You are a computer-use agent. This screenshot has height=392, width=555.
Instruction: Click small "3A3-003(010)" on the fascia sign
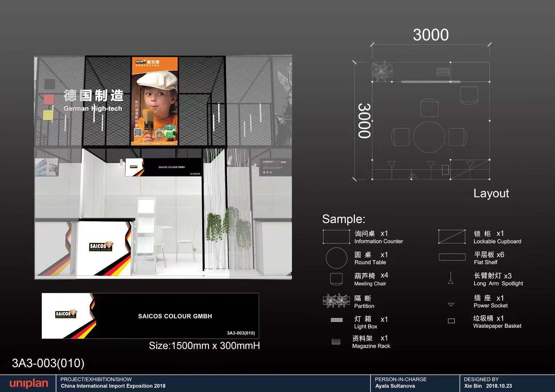pyautogui.click(x=241, y=333)
